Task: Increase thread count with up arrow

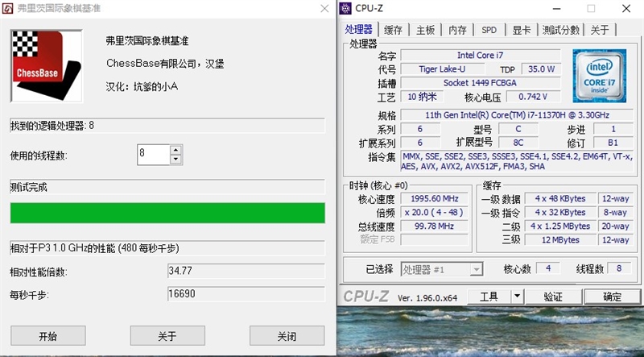Action: pos(175,151)
